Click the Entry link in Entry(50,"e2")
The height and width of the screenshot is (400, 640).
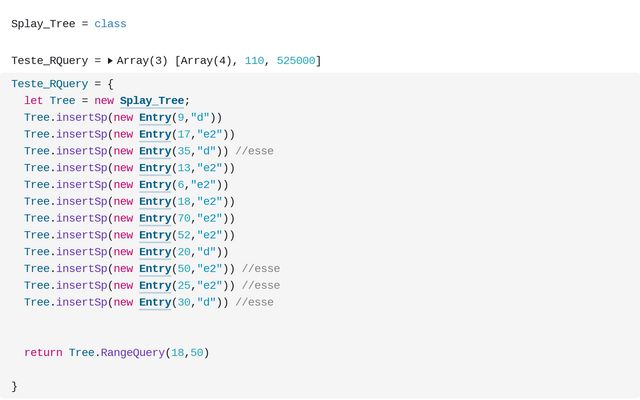pyautogui.click(x=155, y=268)
